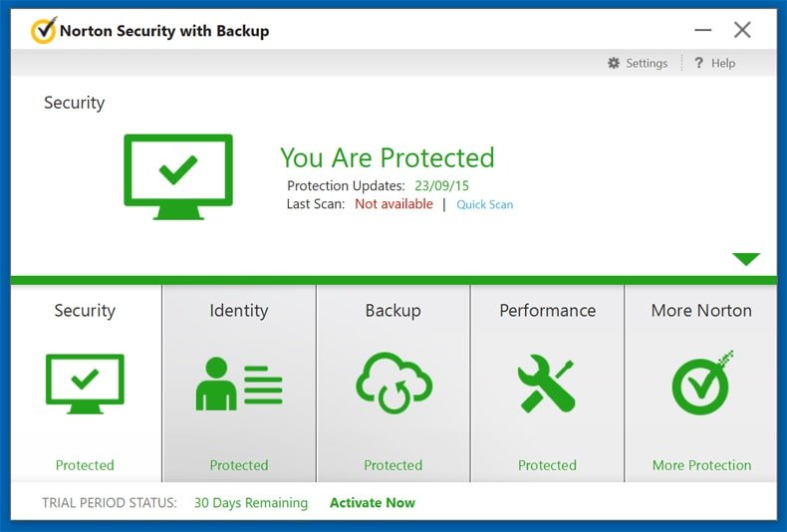Click the Security monitor icon in bottom tile
Viewport: 787px width, 532px height.
click(x=85, y=384)
